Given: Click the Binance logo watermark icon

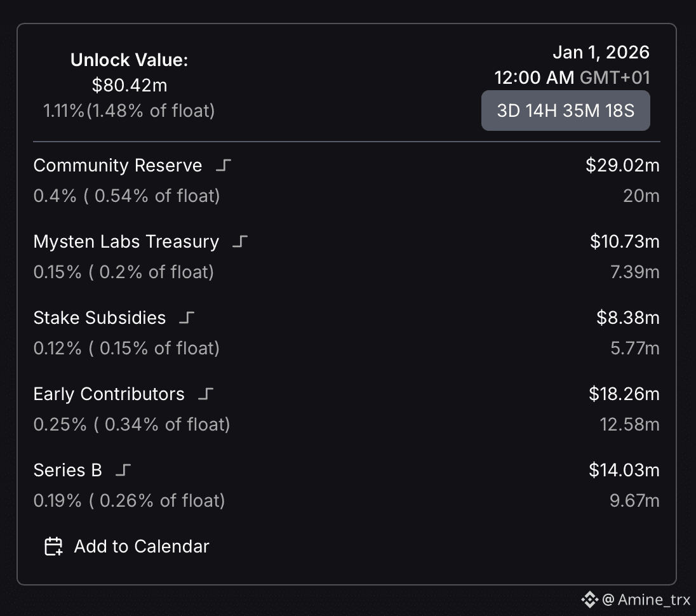Looking at the screenshot, I should [589, 599].
